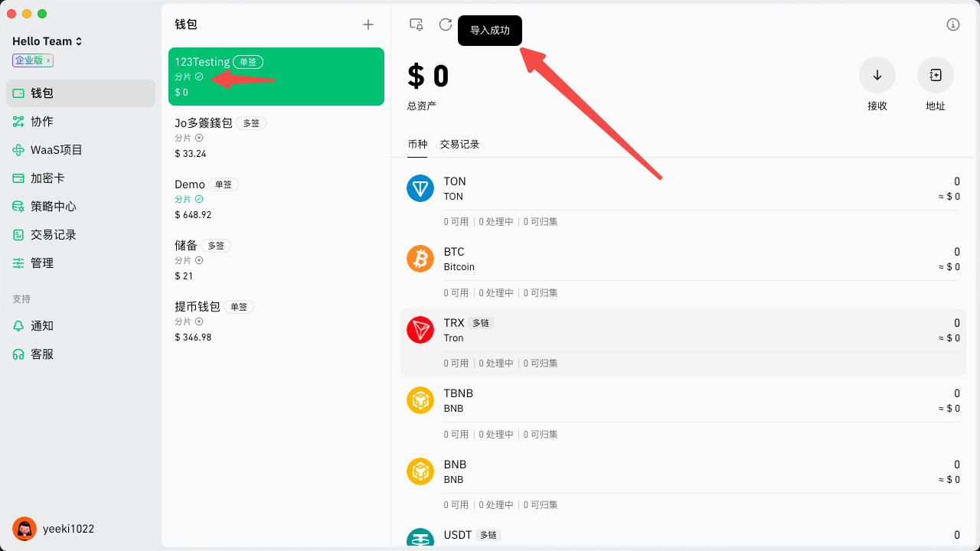This screenshot has height=551, width=980.
Task: Open the 地址 address icon button
Action: [936, 75]
